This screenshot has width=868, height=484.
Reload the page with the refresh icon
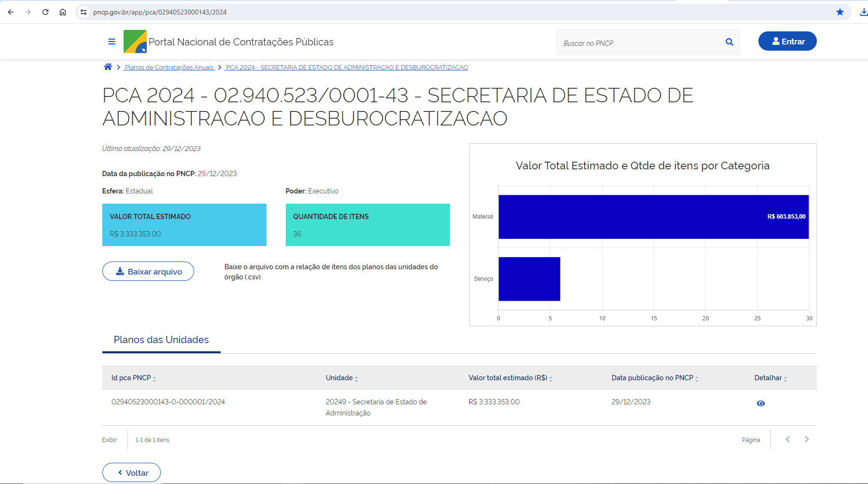45,12
